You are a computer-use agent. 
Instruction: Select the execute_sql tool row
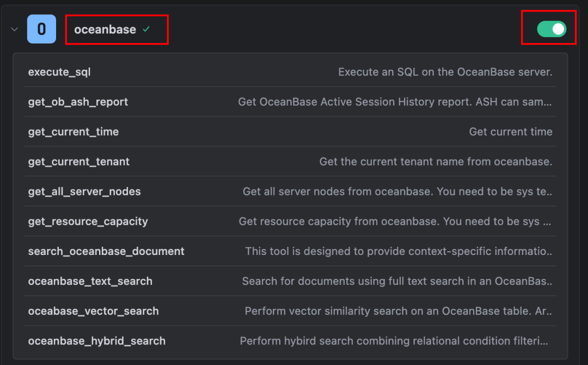point(290,72)
